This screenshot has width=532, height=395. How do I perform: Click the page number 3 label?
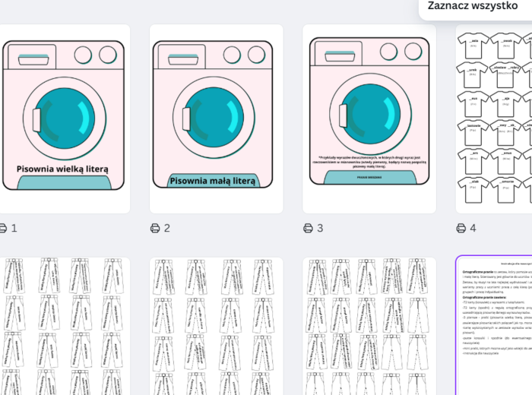pos(320,228)
